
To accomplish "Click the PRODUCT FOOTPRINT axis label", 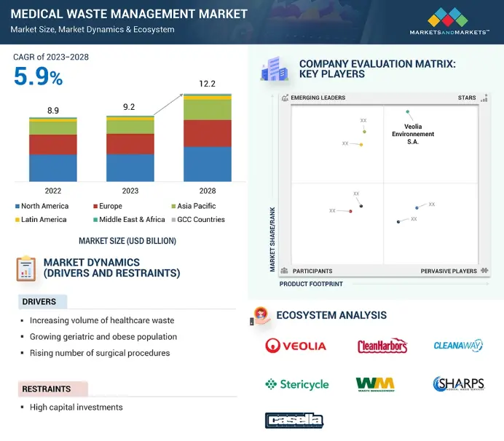I will 311,284.
